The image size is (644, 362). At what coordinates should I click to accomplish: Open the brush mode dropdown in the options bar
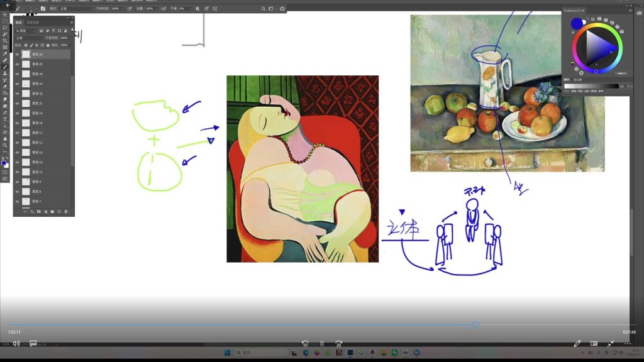(75, 9)
